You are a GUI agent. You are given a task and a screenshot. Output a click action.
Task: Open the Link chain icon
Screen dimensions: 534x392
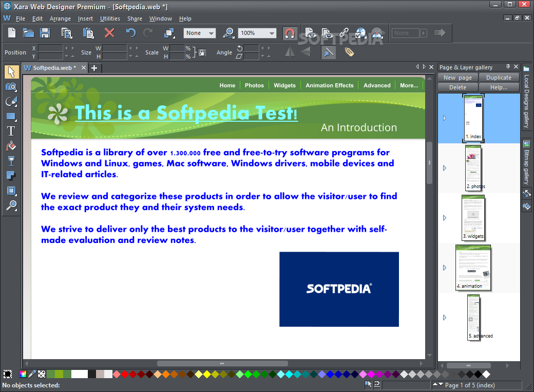coord(344,33)
